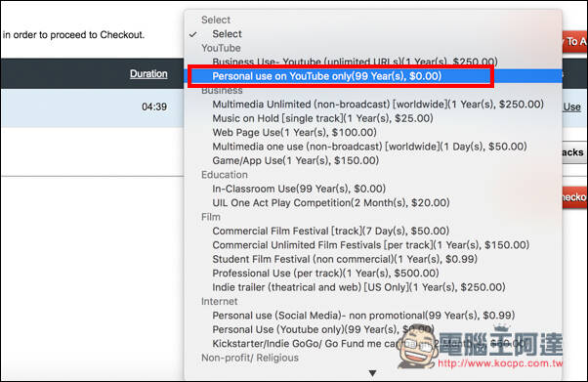Pick 'Indie trailer (theatrical and web)' option
588x382 pixels.
click(358, 287)
